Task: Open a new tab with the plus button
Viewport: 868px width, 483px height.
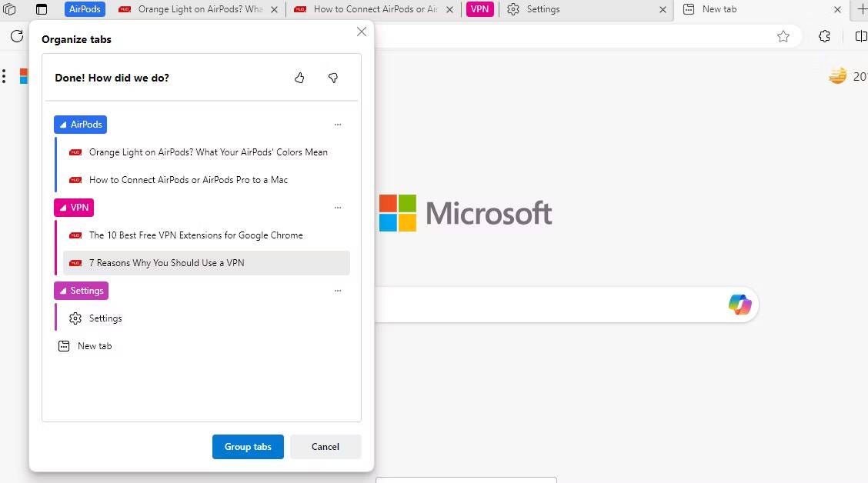Action: [862, 9]
